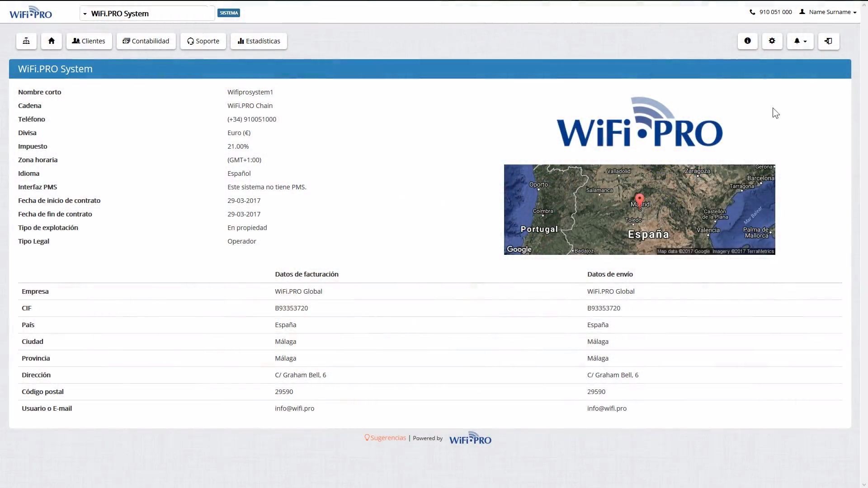Open the Soporte menu
Viewport: 868px width, 488px height.
pos(203,41)
